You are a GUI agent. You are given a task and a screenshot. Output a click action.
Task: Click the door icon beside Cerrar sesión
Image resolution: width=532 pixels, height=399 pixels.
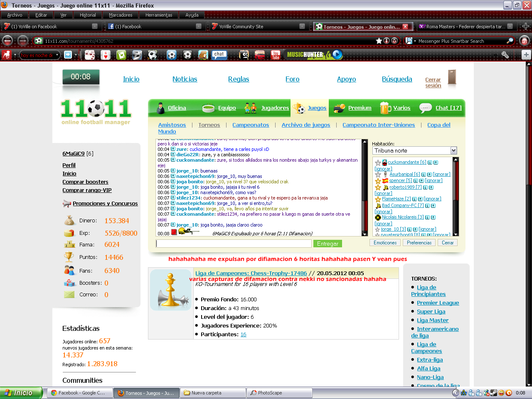click(452, 77)
